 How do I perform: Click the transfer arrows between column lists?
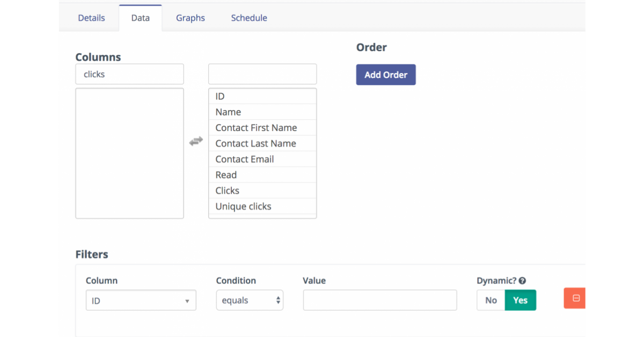click(196, 141)
